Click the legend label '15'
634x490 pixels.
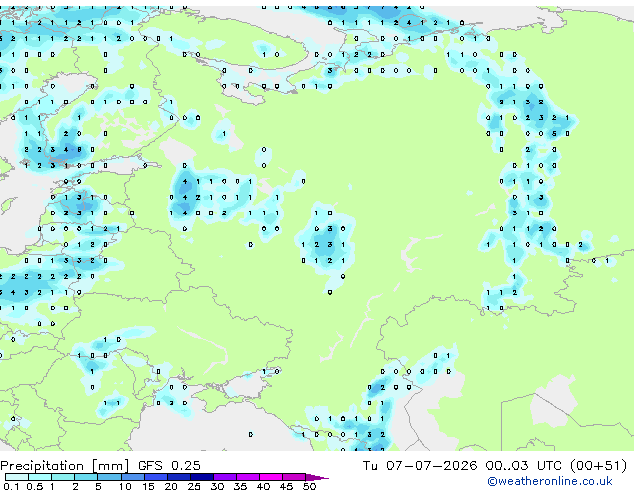pyautogui.click(x=148, y=486)
